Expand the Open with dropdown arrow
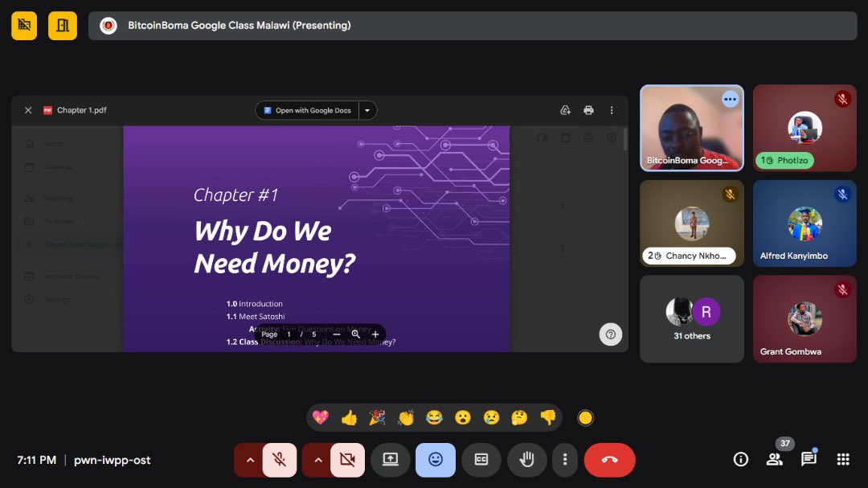 (367, 110)
